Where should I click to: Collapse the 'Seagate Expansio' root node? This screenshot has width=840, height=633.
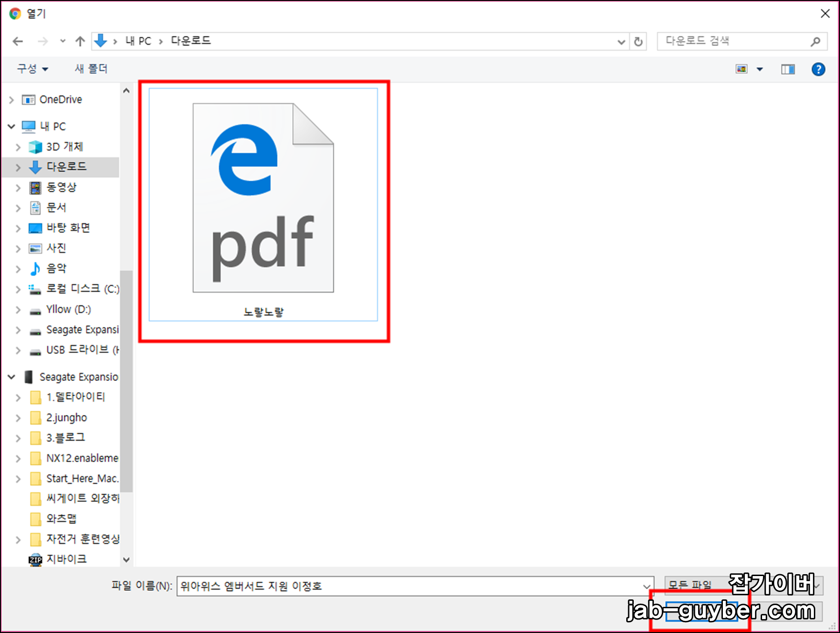point(11,377)
